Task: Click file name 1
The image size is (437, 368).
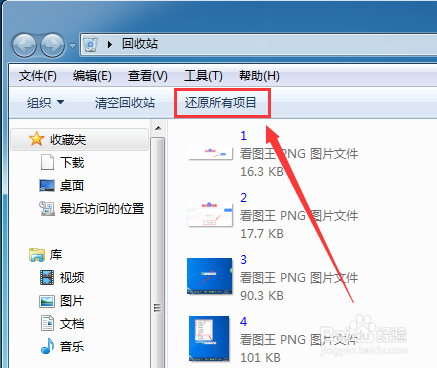Action: tap(244, 136)
